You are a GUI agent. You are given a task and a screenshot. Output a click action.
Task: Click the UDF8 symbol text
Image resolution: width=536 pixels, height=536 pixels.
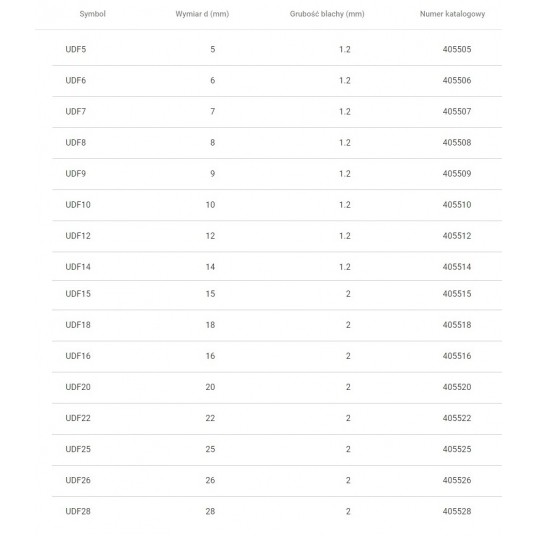pyautogui.click(x=76, y=143)
